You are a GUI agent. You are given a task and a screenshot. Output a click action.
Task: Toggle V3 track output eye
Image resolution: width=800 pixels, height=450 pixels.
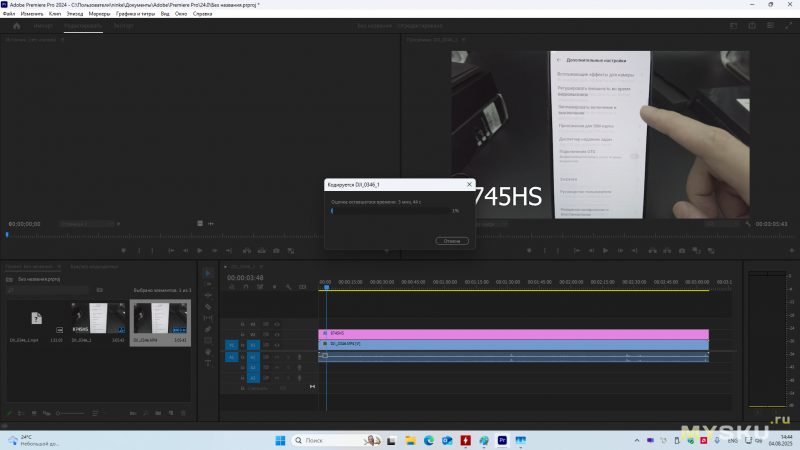click(277, 324)
